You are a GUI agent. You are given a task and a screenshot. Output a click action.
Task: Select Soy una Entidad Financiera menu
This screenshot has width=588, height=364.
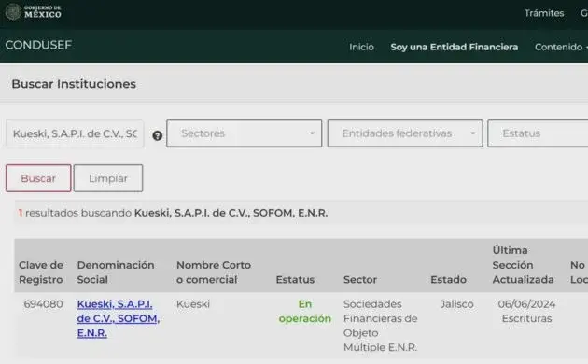[x=455, y=47]
